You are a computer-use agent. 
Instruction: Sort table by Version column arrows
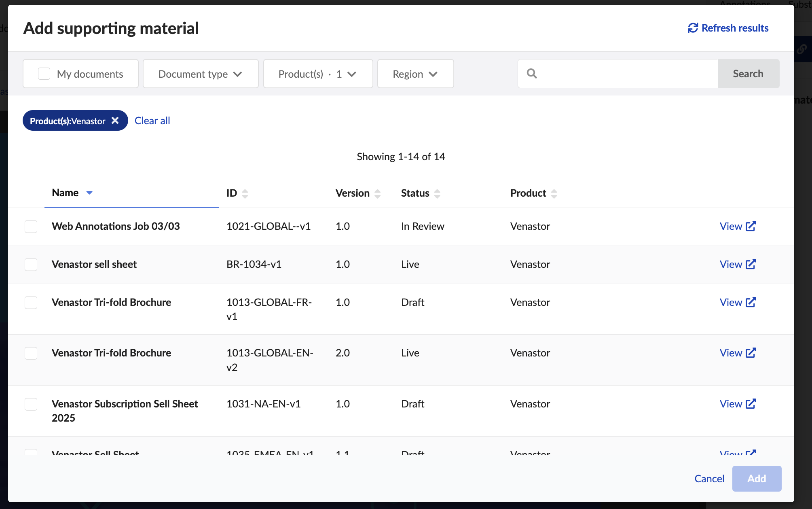click(378, 193)
